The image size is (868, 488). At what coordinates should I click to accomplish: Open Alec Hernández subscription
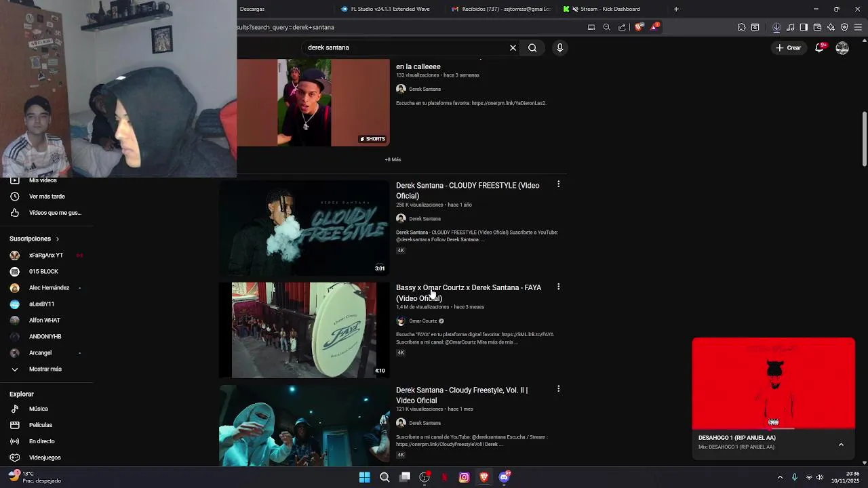click(47, 288)
